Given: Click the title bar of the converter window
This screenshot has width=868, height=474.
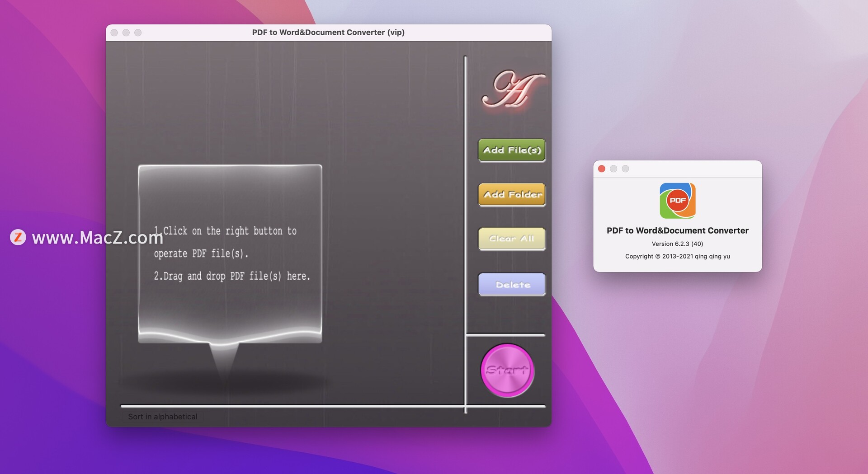Looking at the screenshot, I should coord(328,32).
